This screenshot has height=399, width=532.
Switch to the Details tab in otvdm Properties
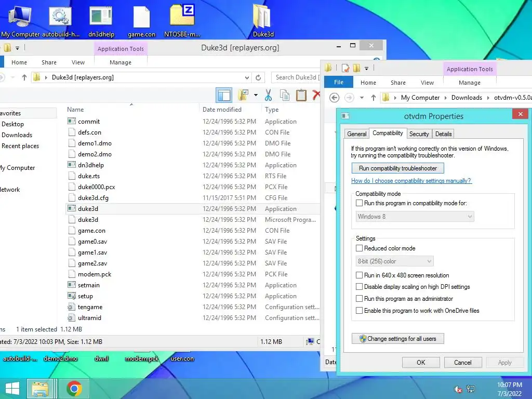[444, 134]
